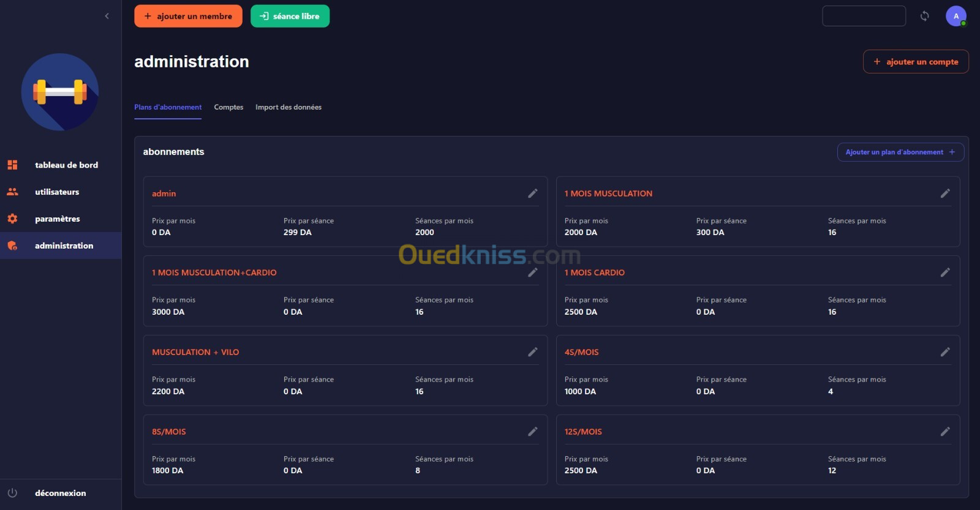Click the 1 MOIS MUSCULATION+CARDIO title
This screenshot has height=510, width=980.
[214, 272]
